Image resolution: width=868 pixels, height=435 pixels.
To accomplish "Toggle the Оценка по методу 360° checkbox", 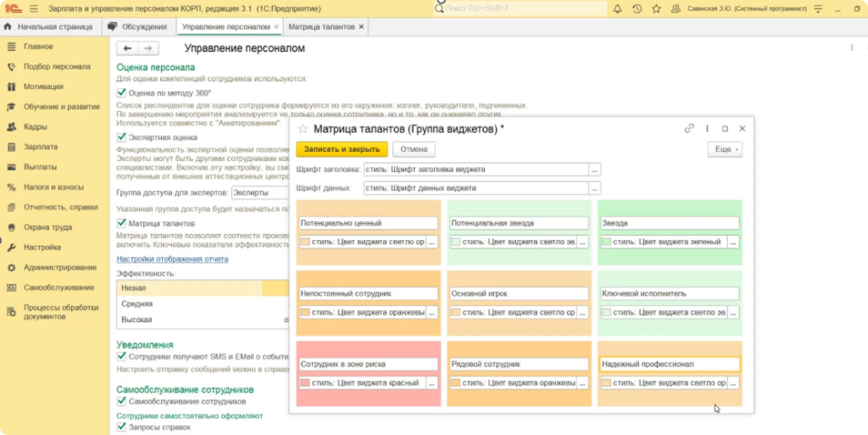I will (x=121, y=93).
